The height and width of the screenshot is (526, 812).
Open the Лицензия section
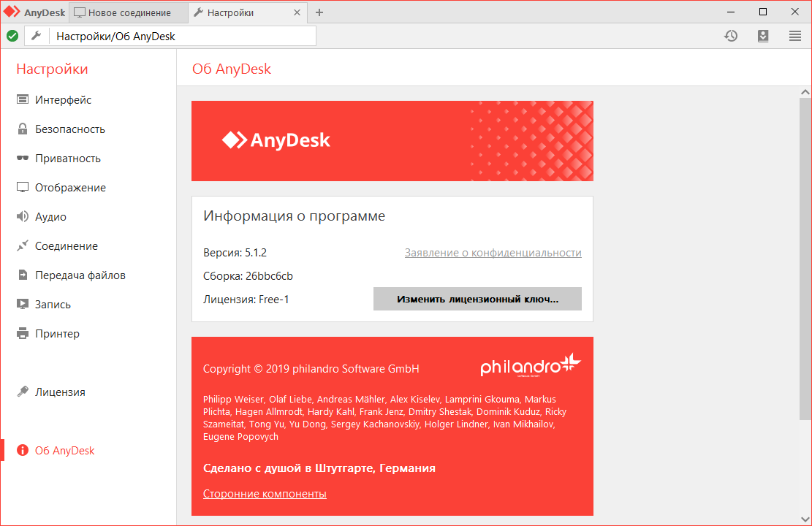click(x=58, y=392)
